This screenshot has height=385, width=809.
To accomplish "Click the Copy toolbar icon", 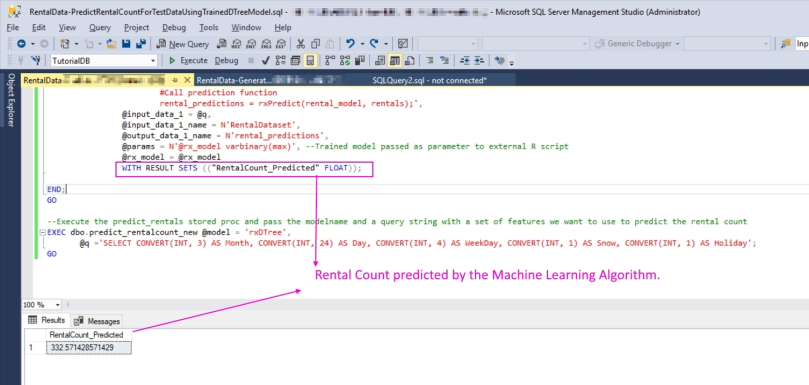I will point(315,44).
